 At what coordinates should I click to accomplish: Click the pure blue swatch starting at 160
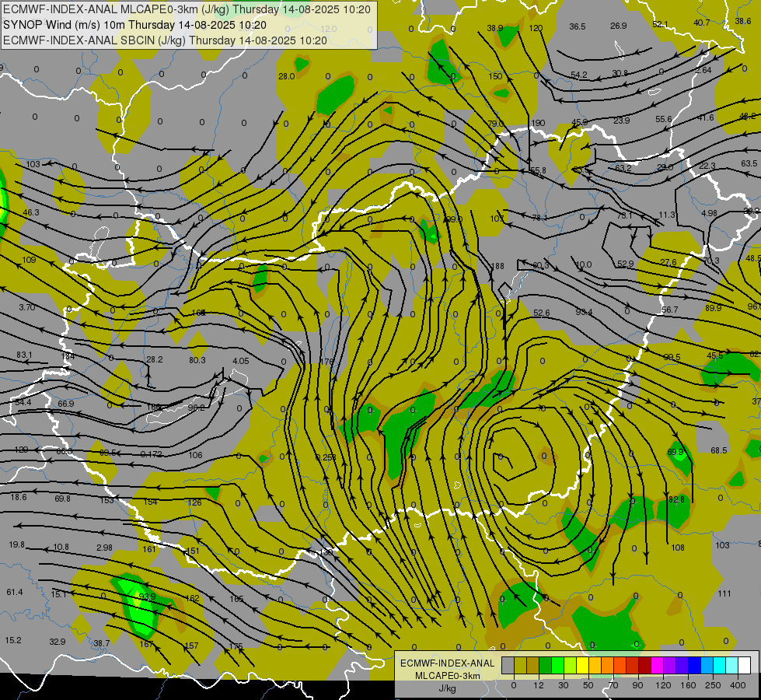coord(695,665)
